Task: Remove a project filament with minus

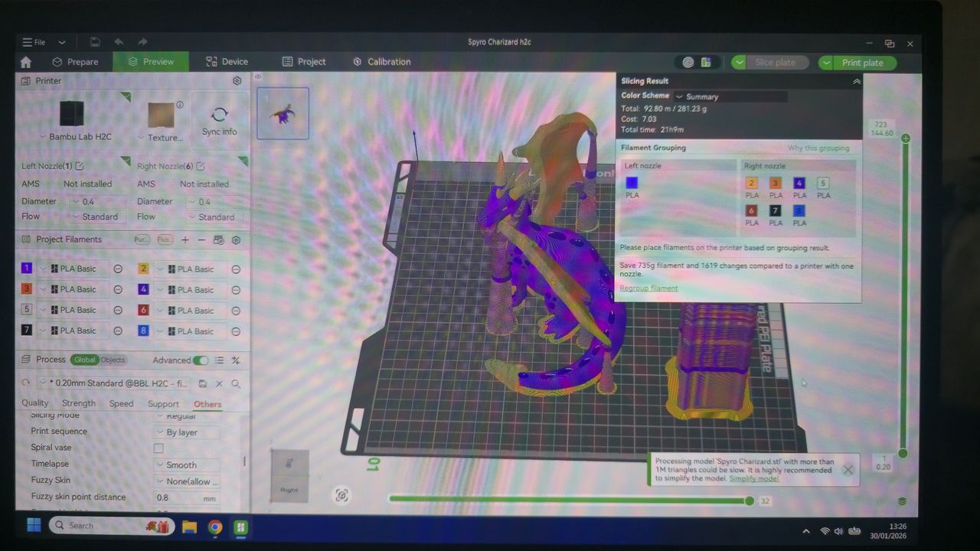Action: (x=201, y=240)
